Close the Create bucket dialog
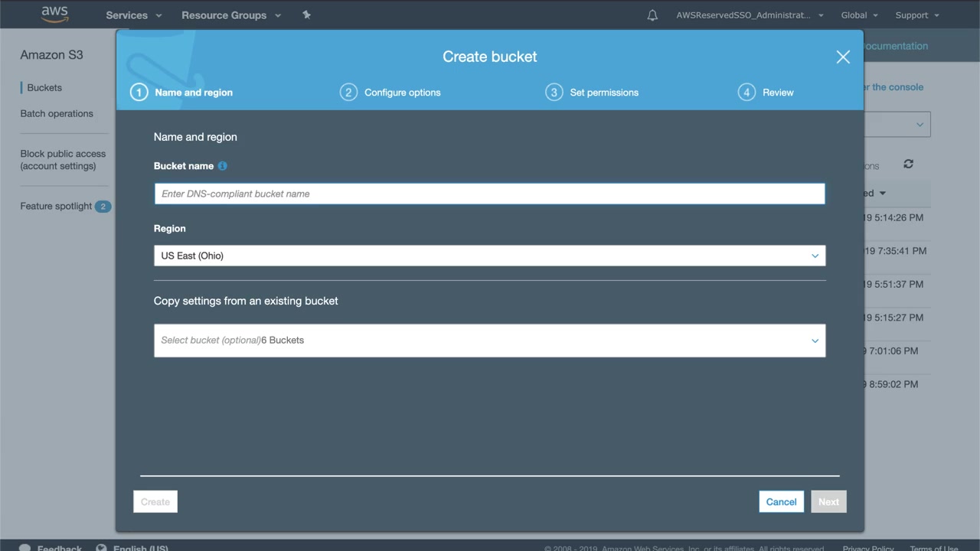The width and height of the screenshot is (980, 551). [x=843, y=57]
